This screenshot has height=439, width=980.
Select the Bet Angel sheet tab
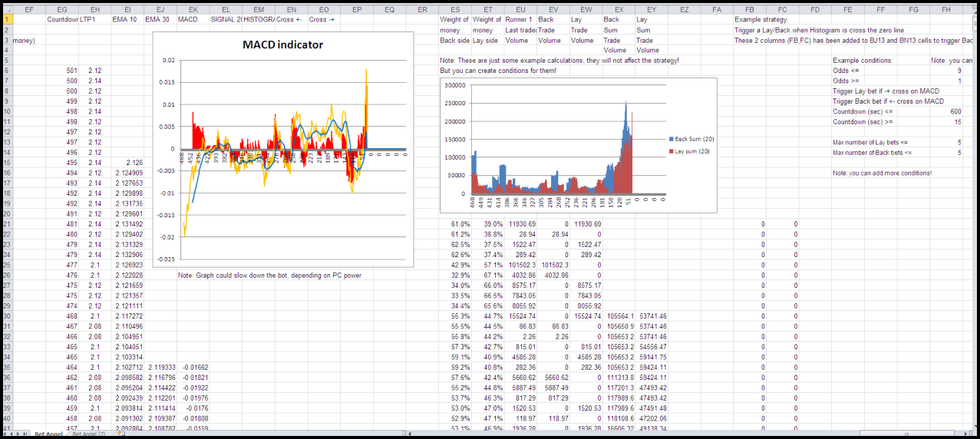point(48,434)
